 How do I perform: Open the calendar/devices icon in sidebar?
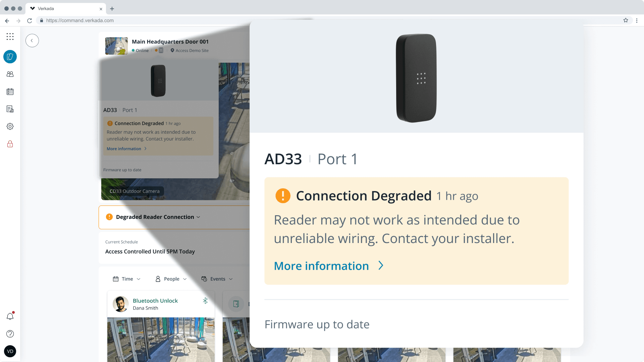click(x=10, y=92)
